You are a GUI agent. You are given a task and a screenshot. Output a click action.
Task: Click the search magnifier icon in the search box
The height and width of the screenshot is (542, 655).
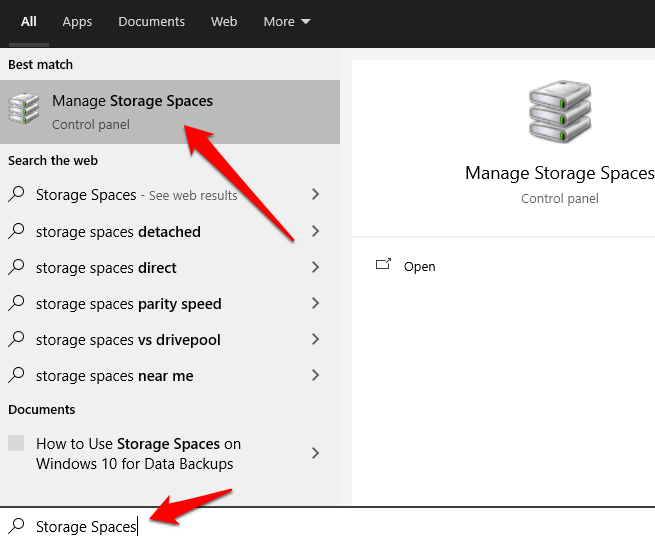16,526
